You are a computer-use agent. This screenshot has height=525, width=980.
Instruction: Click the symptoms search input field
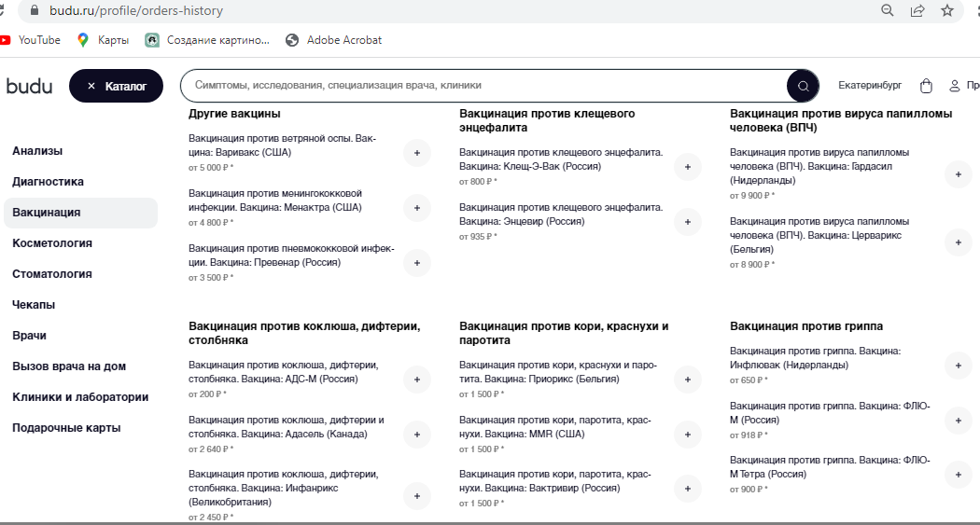click(485, 86)
